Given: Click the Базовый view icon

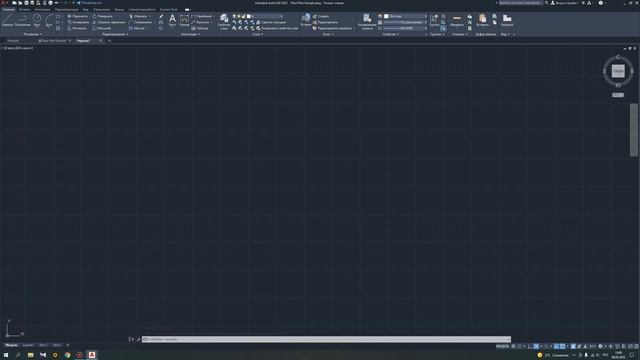Looking at the screenshot, I should [507, 20].
